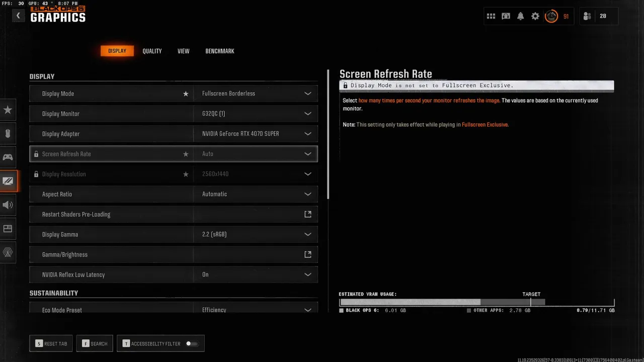
Task: Expand Display Adapter dropdown
Action: pos(308,134)
